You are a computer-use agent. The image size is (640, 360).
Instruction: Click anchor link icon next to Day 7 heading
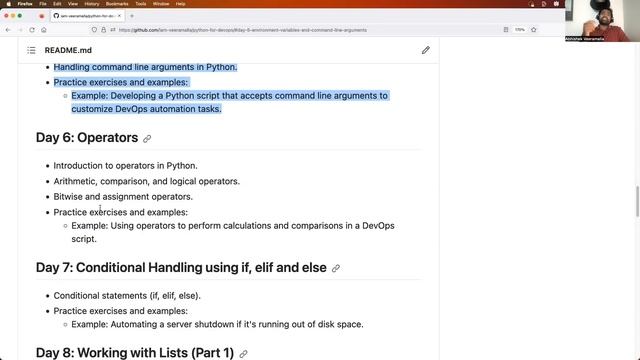tap(336, 269)
